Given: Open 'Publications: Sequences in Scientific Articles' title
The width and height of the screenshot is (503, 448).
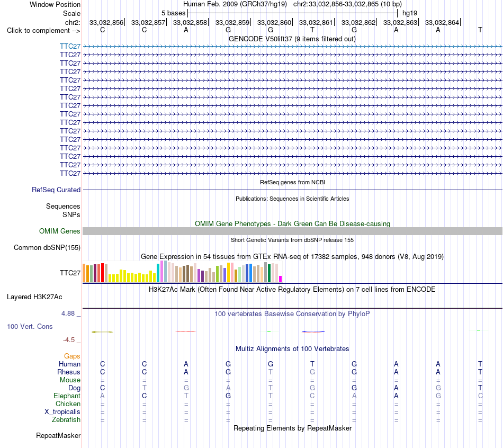Looking at the screenshot, I should click(x=292, y=199).
